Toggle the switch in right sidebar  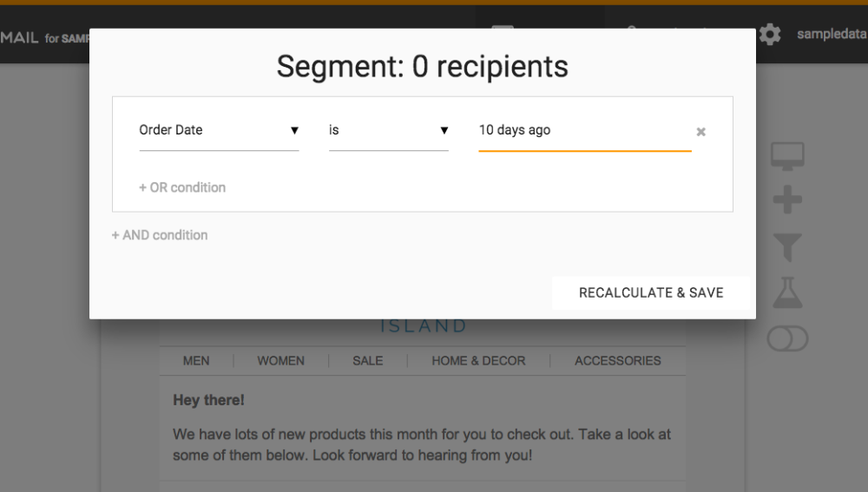(787, 339)
